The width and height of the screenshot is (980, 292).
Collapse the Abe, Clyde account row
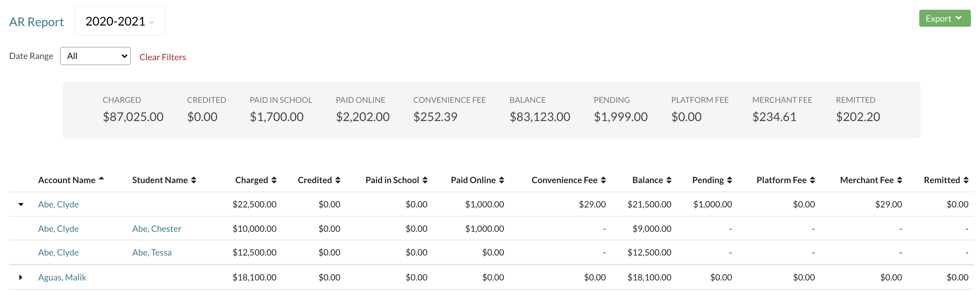(21, 204)
